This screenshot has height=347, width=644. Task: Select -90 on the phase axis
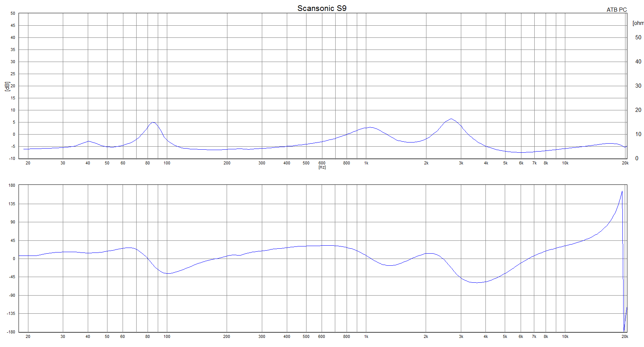tap(12, 296)
